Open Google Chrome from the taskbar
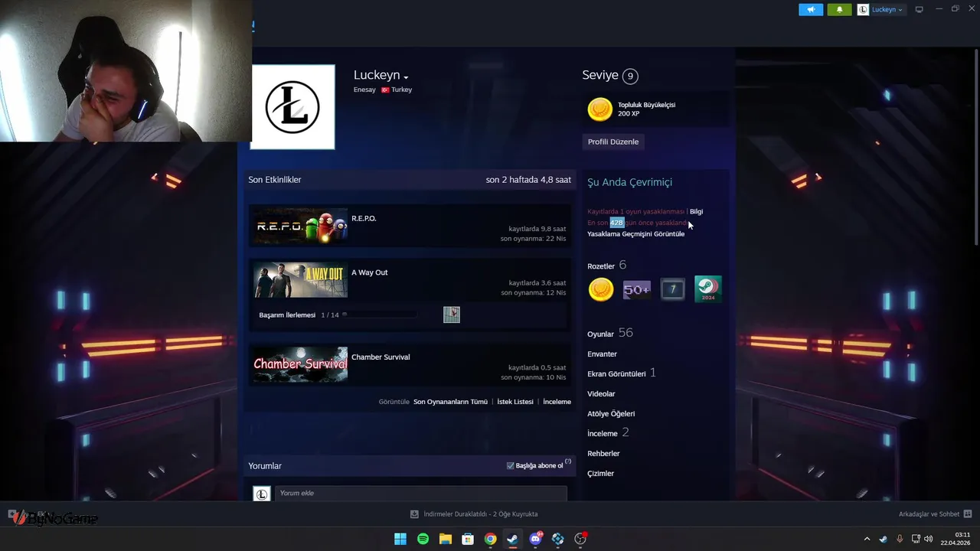 tap(490, 539)
